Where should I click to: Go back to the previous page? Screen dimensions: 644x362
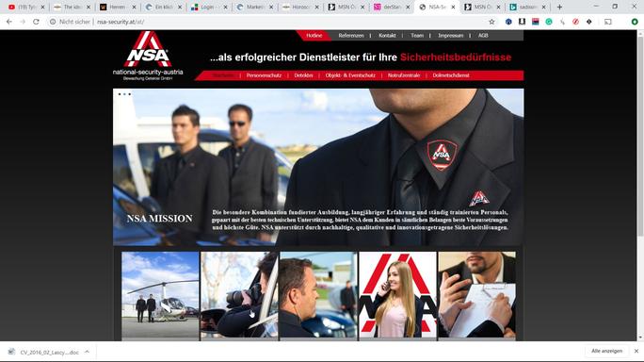[x=9, y=22]
